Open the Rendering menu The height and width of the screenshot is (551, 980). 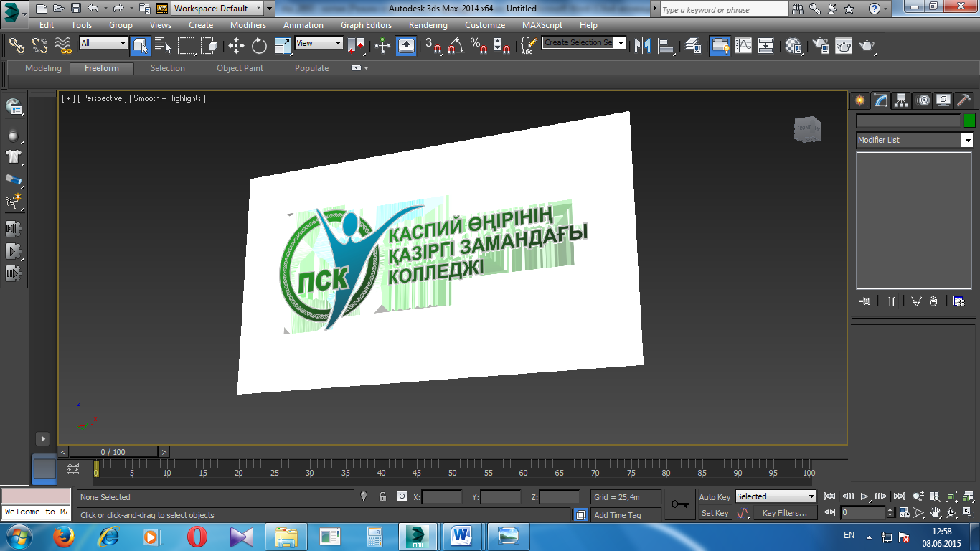point(428,24)
